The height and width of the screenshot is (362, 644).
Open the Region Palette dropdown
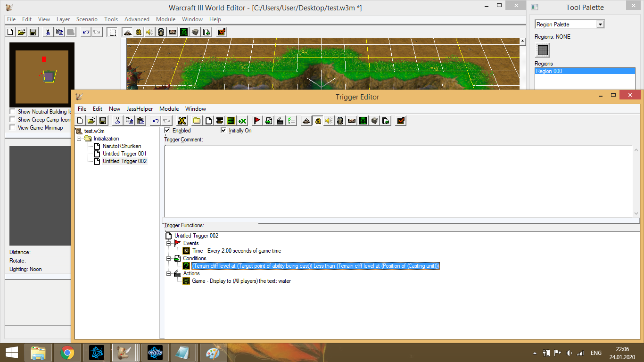point(600,25)
